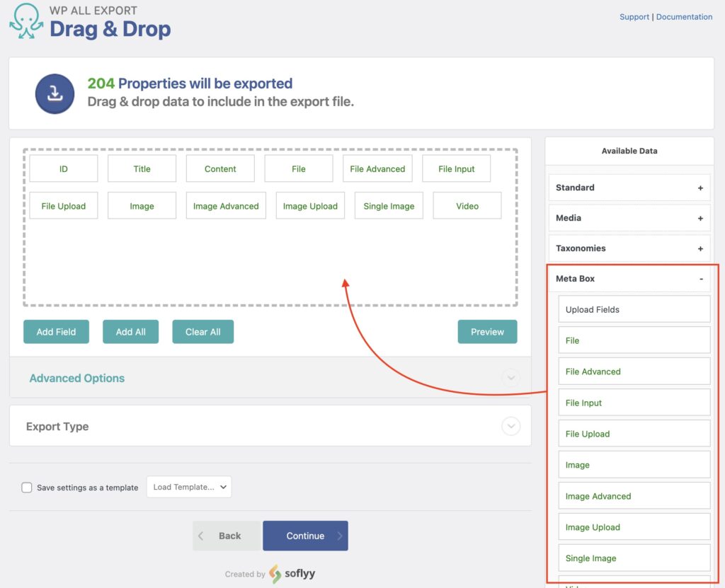Select the ID field chip
Image resolution: width=725 pixels, height=588 pixels.
click(x=63, y=168)
